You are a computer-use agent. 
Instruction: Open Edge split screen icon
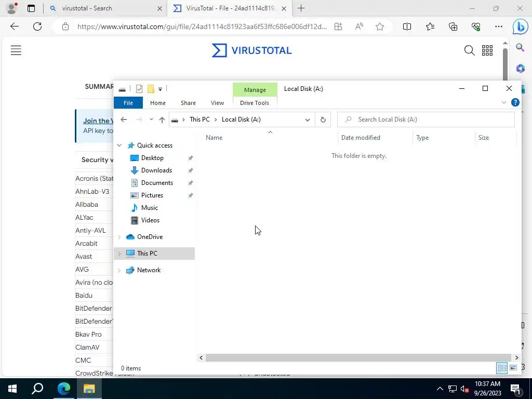[x=407, y=26]
